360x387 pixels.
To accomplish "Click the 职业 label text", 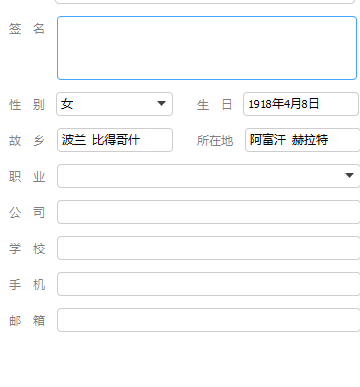I will point(27,177).
